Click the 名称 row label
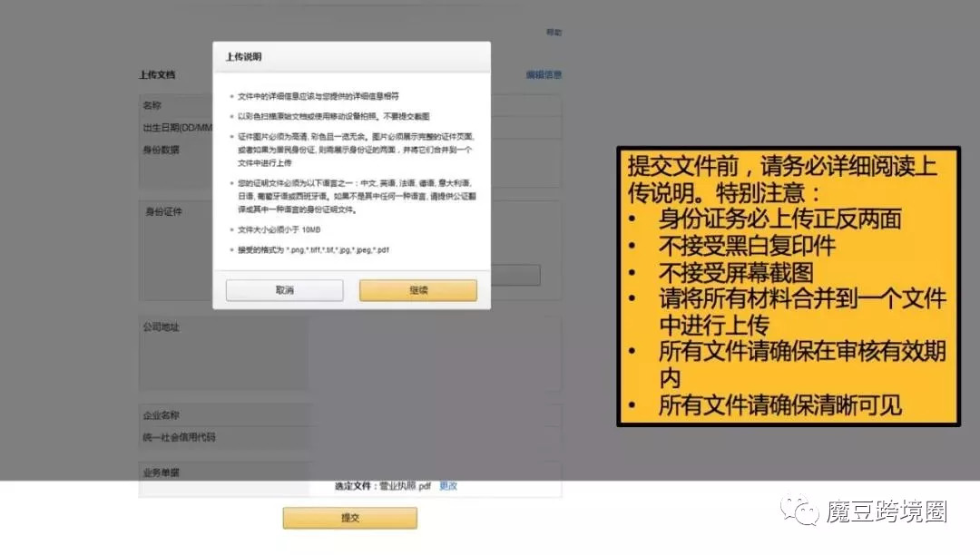980x555 pixels. (152, 105)
